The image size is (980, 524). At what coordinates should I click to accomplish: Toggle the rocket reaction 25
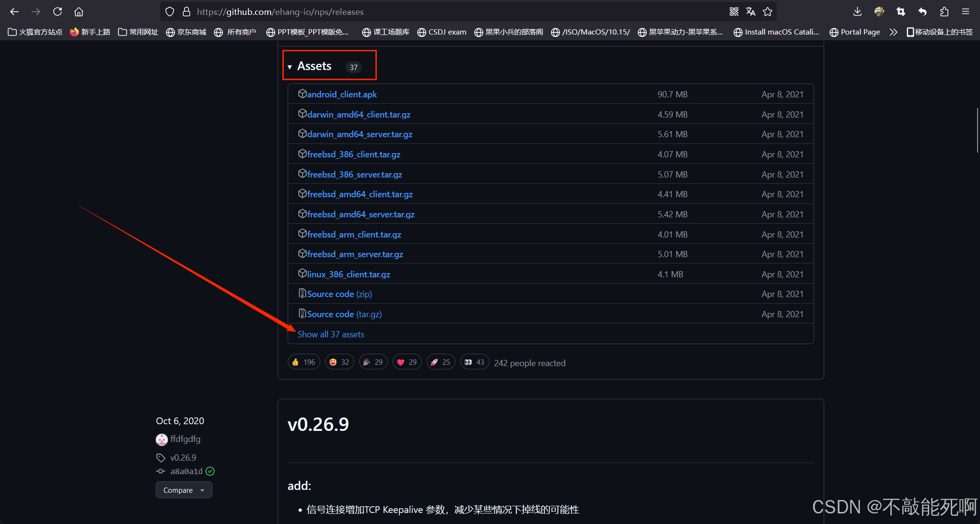coord(441,362)
